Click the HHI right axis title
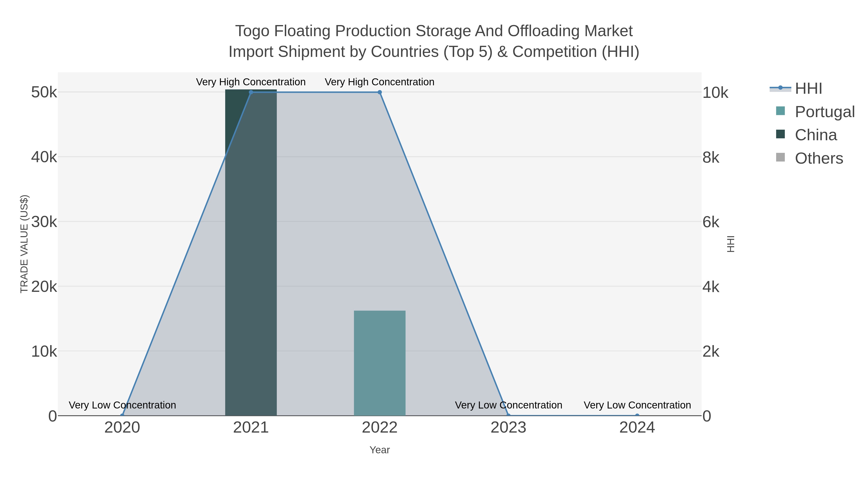This screenshot has width=868, height=488. 731,244
